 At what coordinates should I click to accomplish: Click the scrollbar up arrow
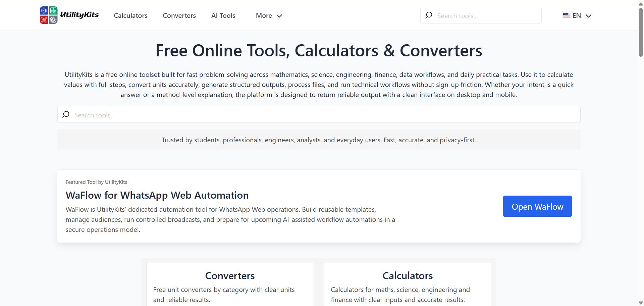(640, 3)
